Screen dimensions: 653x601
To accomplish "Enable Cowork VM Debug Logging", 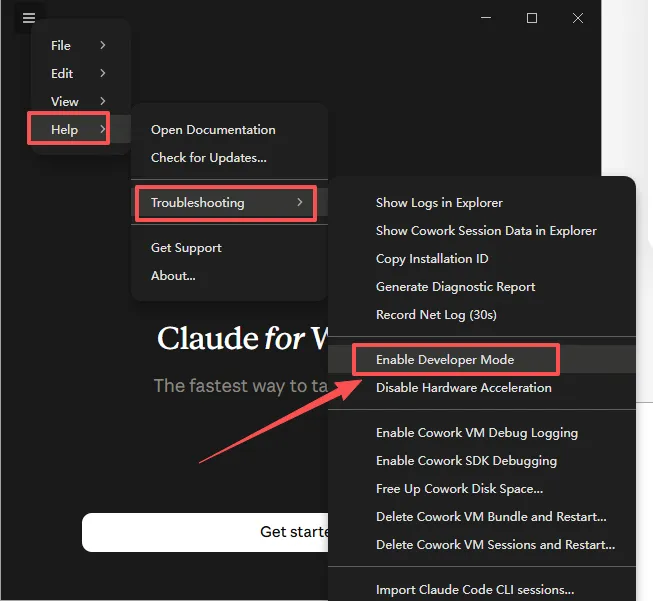I will pyautogui.click(x=482, y=432).
